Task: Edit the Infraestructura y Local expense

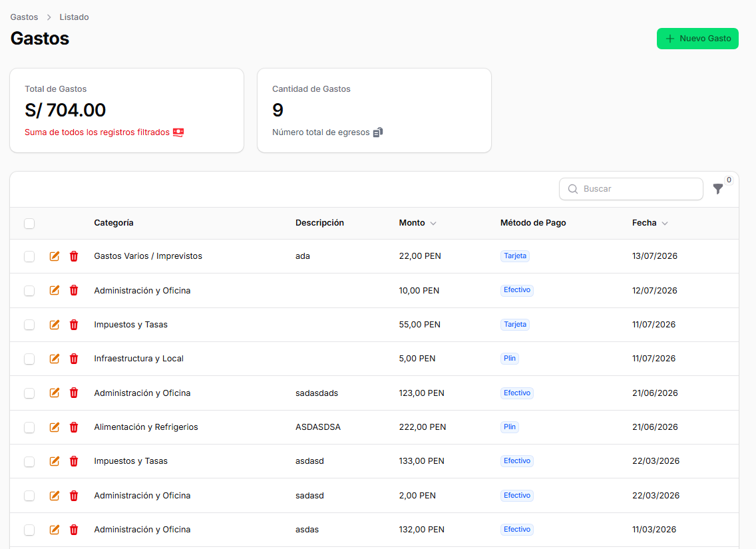Action: click(55, 359)
